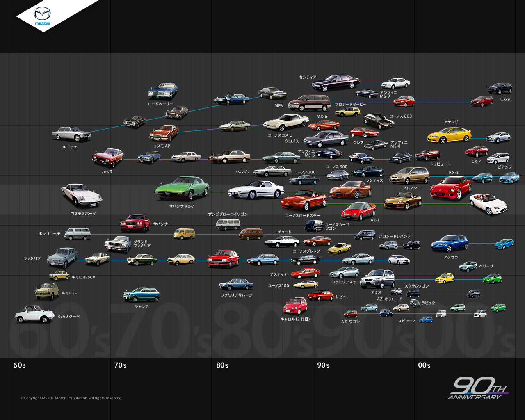Select the cream ユーノスコスモ coupe
Image resolution: width=525 pixels, height=420 pixels.
[x=286, y=122]
